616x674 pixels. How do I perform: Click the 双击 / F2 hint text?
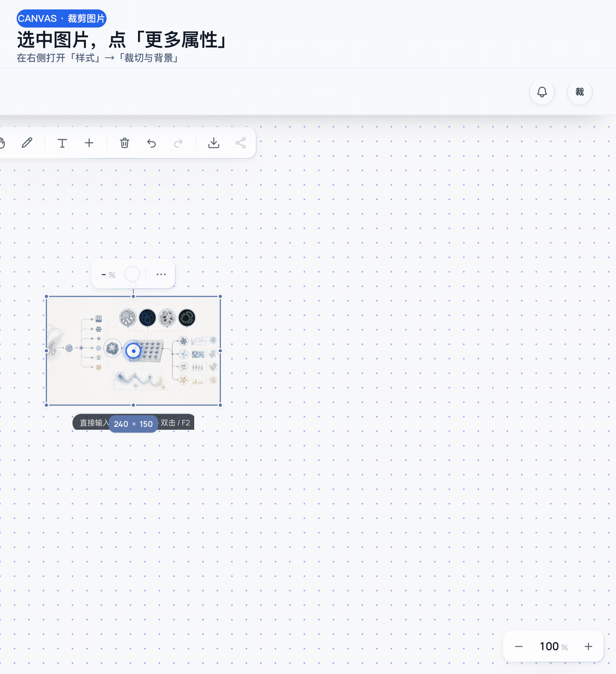click(x=175, y=423)
